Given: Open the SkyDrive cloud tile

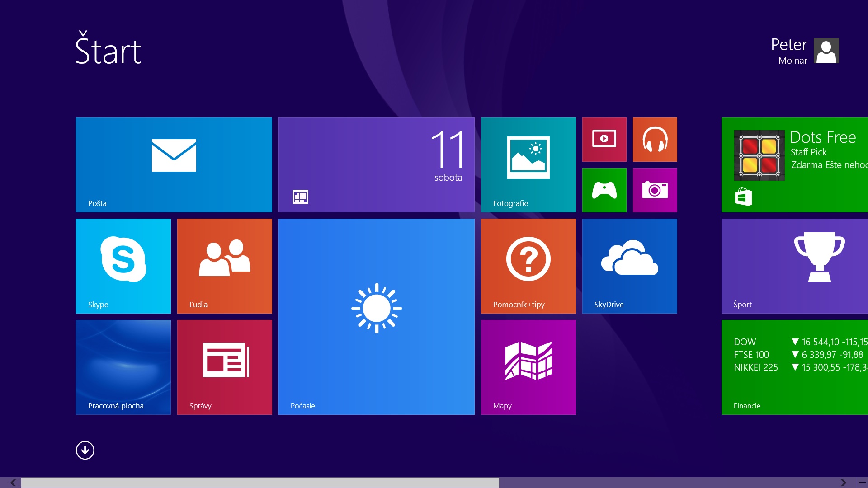Looking at the screenshot, I should click(630, 266).
